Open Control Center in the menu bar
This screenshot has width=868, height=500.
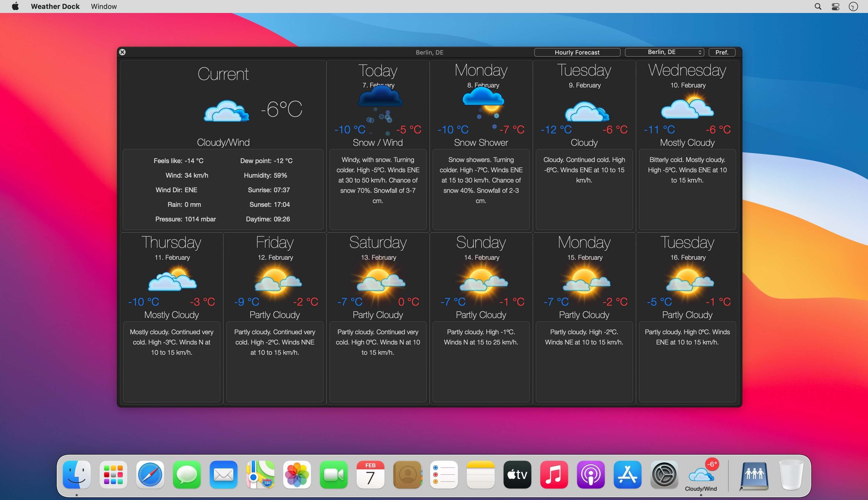tap(836, 6)
